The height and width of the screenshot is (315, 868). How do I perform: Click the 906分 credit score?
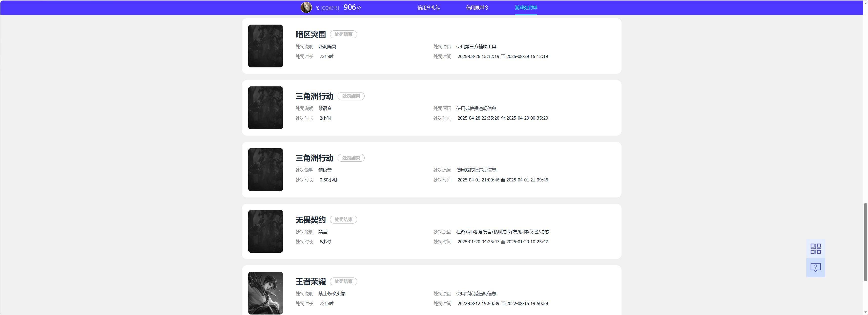point(352,7)
